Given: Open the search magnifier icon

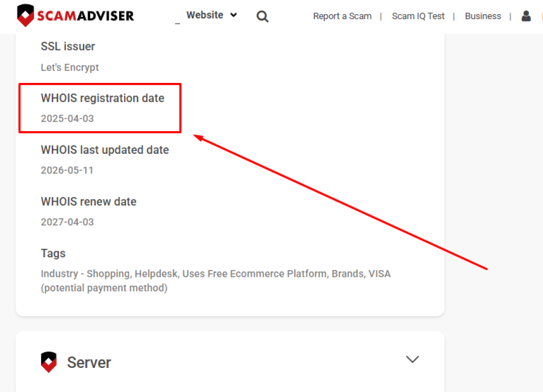Looking at the screenshot, I should coord(262,16).
